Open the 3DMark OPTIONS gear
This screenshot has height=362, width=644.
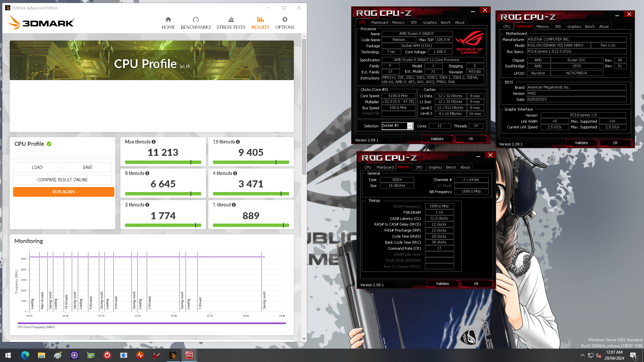point(285,23)
